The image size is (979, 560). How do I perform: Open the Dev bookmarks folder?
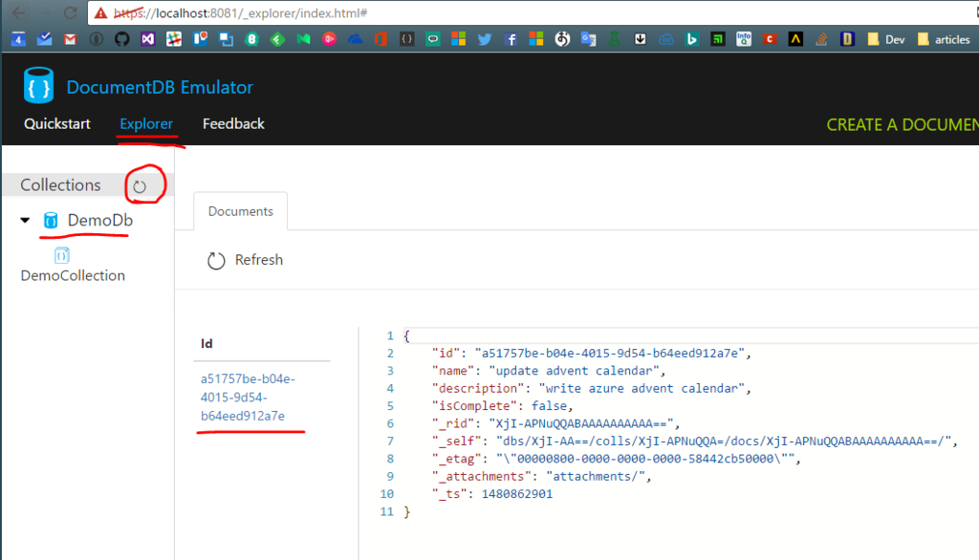886,39
